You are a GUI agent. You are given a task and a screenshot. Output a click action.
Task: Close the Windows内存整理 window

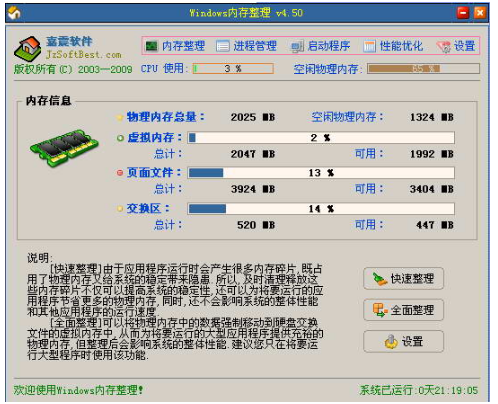click(x=480, y=13)
